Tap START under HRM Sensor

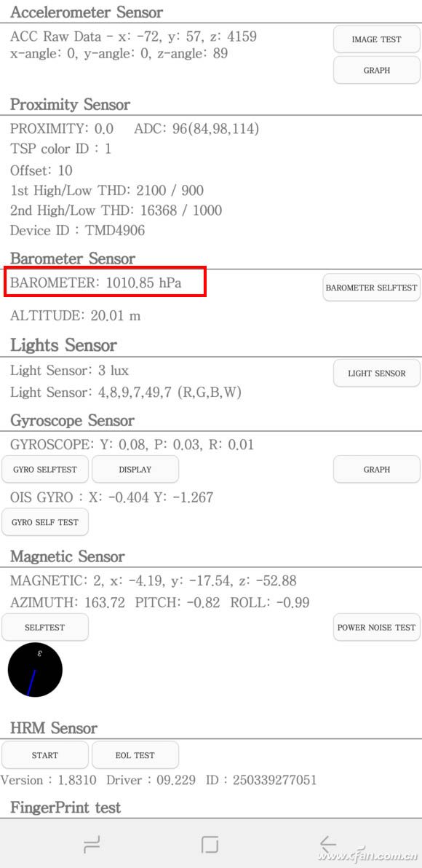[x=45, y=755]
